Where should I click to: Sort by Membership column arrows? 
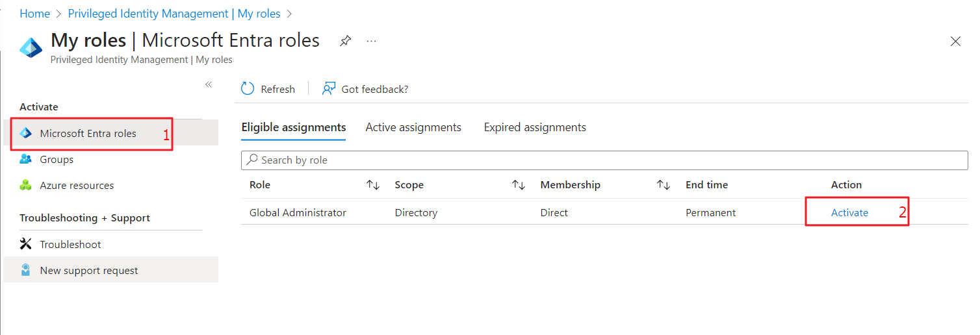tap(664, 185)
